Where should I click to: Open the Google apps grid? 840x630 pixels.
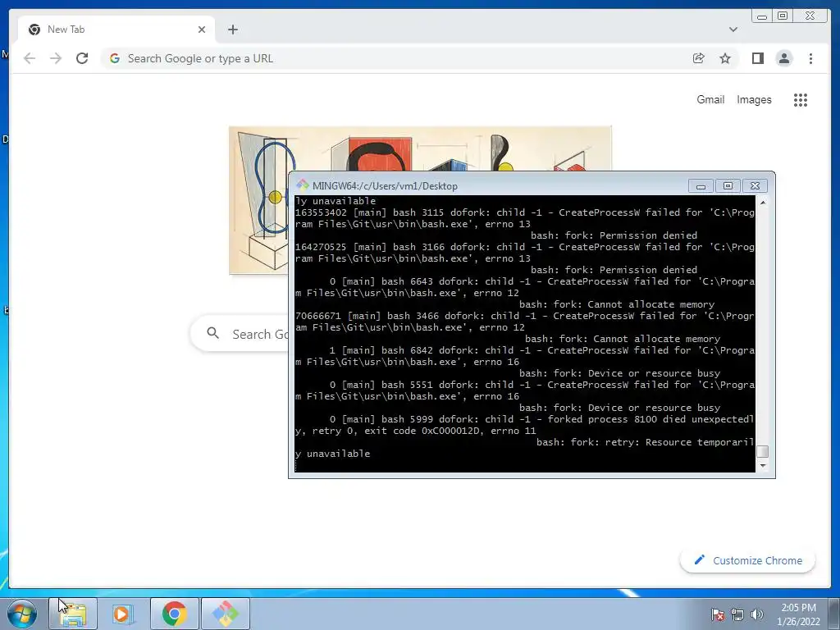click(801, 99)
